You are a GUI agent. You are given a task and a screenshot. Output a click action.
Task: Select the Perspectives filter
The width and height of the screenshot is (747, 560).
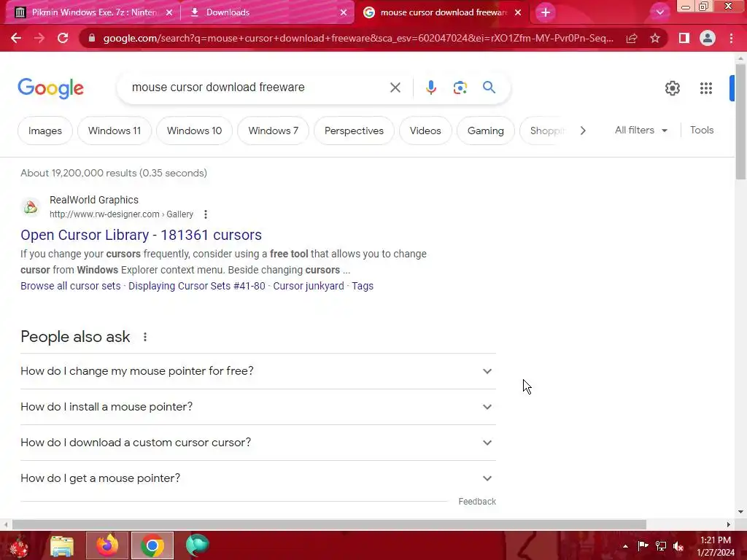click(x=354, y=131)
